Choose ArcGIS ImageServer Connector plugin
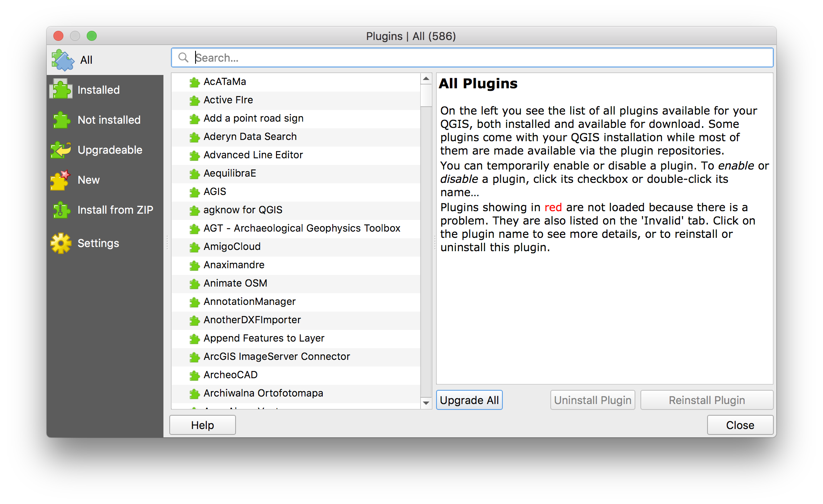 [x=276, y=357]
